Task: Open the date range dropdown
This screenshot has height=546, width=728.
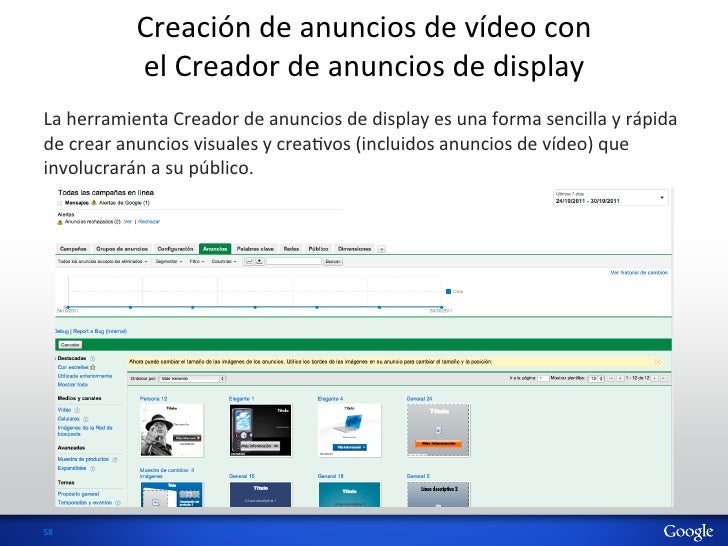Action: 611,197
